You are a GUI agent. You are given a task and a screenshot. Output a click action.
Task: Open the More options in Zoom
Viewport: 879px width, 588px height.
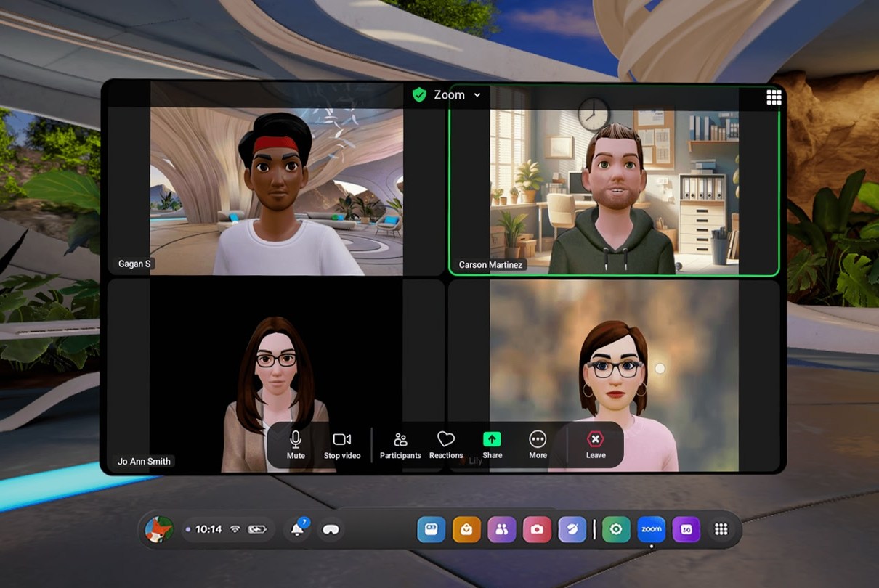[538, 444]
